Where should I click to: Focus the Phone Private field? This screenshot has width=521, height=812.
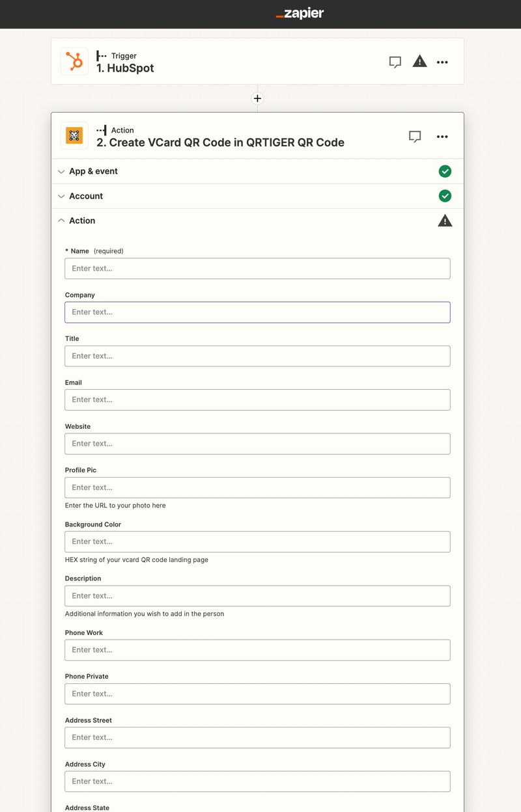pyautogui.click(x=257, y=694)
